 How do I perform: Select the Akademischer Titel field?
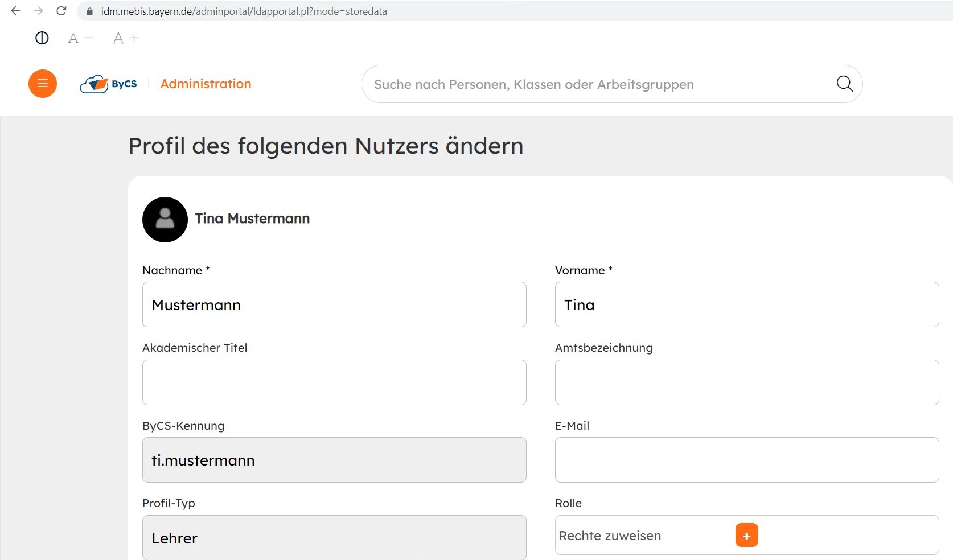pos(334,382)
